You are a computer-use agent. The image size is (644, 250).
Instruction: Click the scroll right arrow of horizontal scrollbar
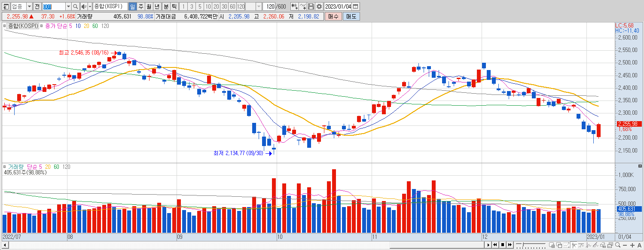pyautogui.click(x=488, y=245)
